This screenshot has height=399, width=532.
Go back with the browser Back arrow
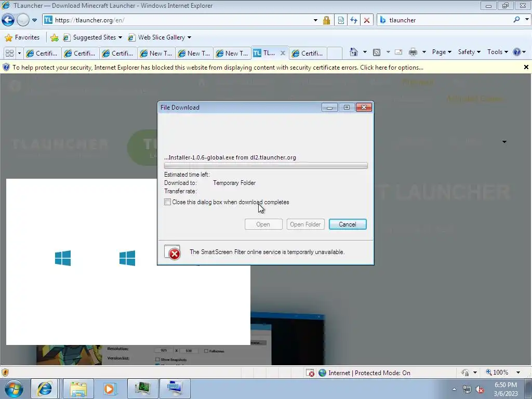[8, 20]
